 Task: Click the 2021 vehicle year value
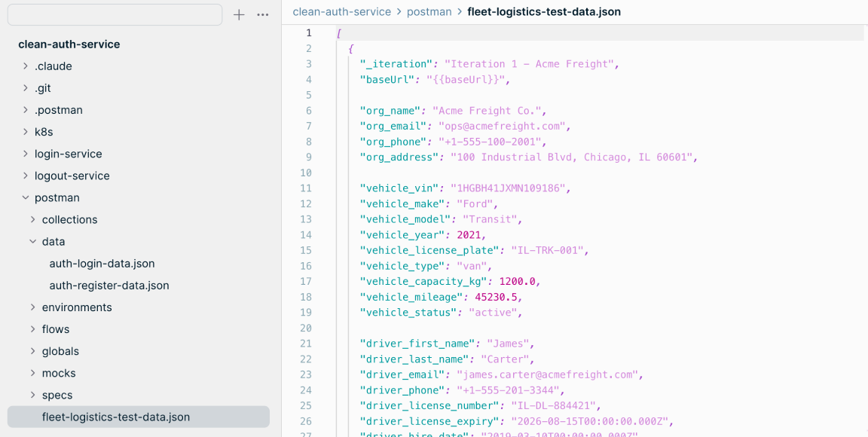469,235
